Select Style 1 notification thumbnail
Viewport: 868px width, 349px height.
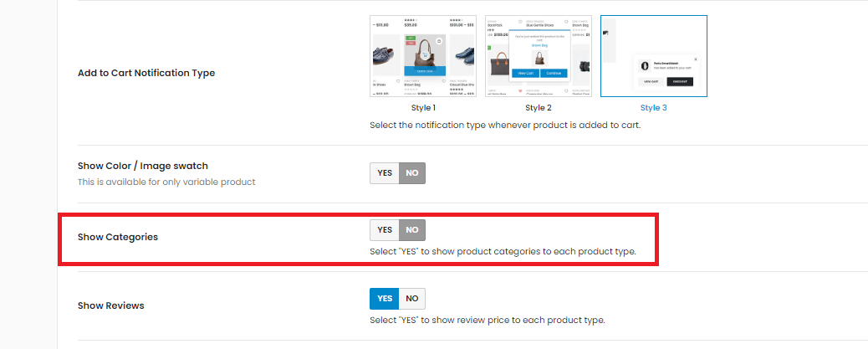pos(423,56)
